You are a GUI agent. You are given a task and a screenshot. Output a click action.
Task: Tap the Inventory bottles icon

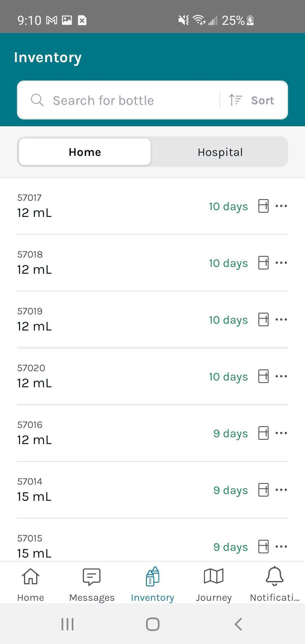[152, 576]
